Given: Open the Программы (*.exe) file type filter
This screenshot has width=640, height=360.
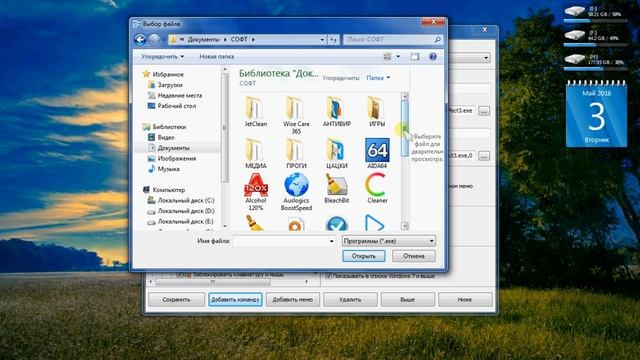Looking at the screenshot, I should pyautogui.click(x=389, y=241).
